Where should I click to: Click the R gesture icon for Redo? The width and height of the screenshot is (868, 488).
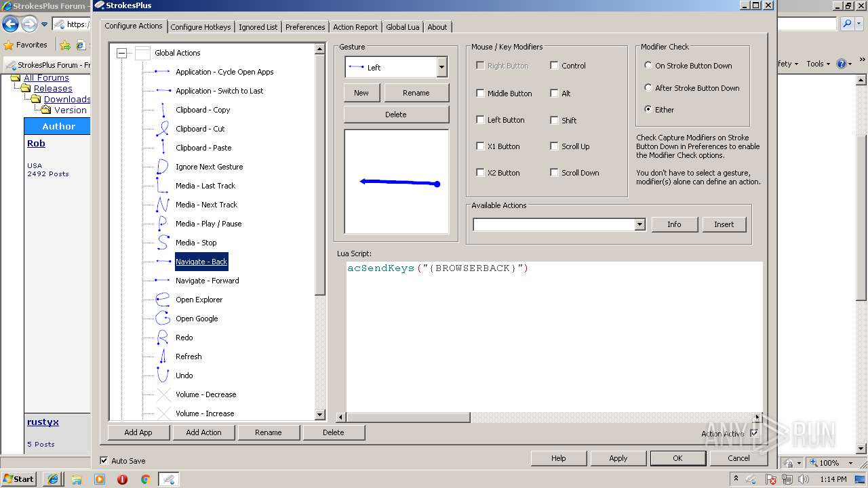[163, 337]
